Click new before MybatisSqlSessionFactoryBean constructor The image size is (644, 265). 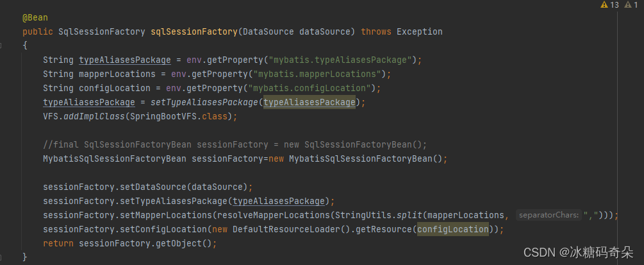point(276,158)
